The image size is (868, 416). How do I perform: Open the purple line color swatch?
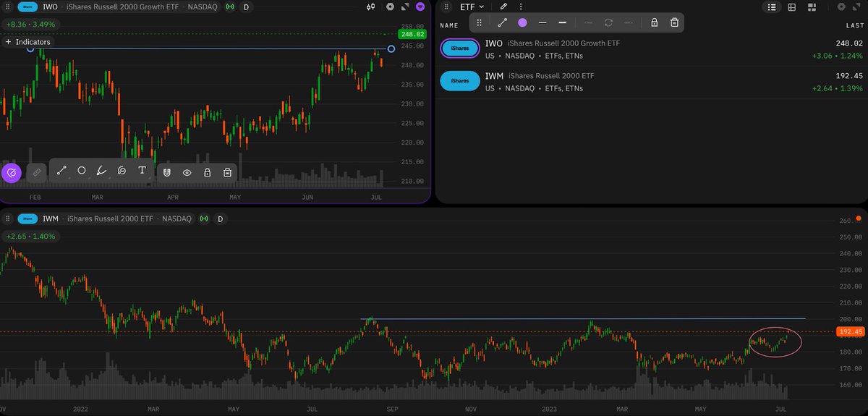tap(522, 22)
